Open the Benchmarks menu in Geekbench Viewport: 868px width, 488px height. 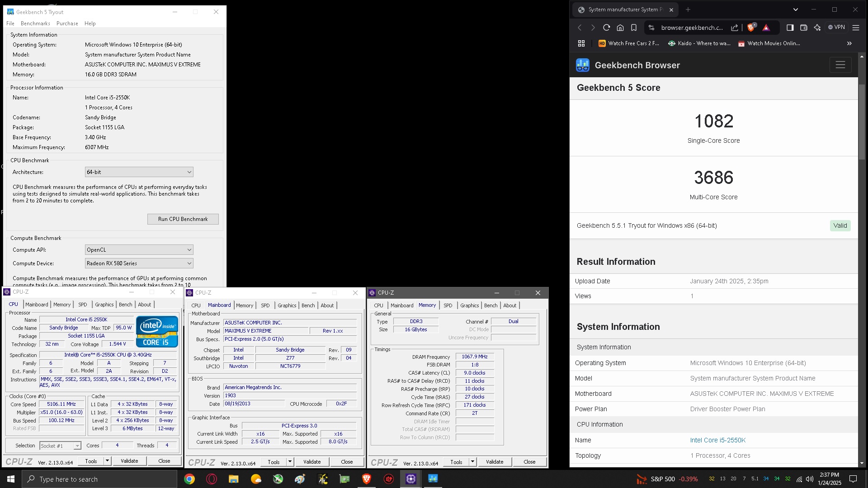tap(35, 23)
